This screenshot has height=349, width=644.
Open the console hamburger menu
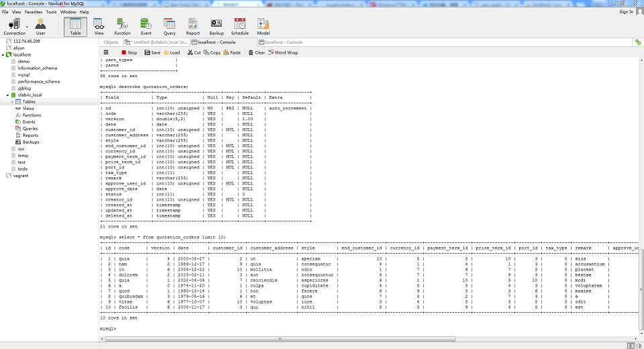106,52
